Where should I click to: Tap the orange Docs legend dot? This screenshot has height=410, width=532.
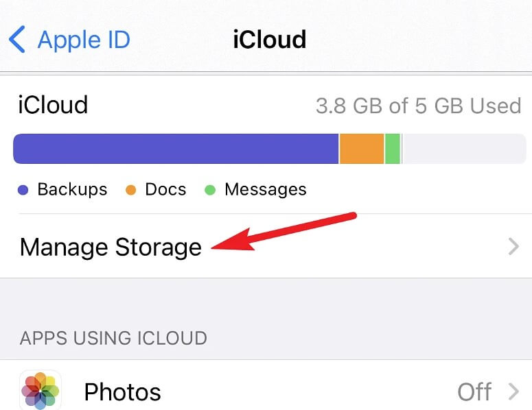[130, 190]
